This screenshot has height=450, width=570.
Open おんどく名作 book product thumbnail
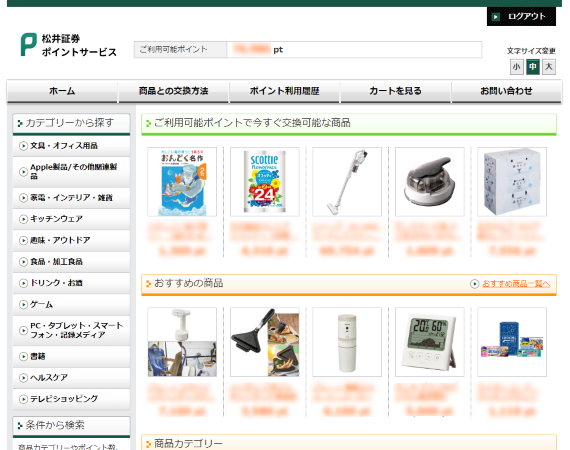[182, 182]
